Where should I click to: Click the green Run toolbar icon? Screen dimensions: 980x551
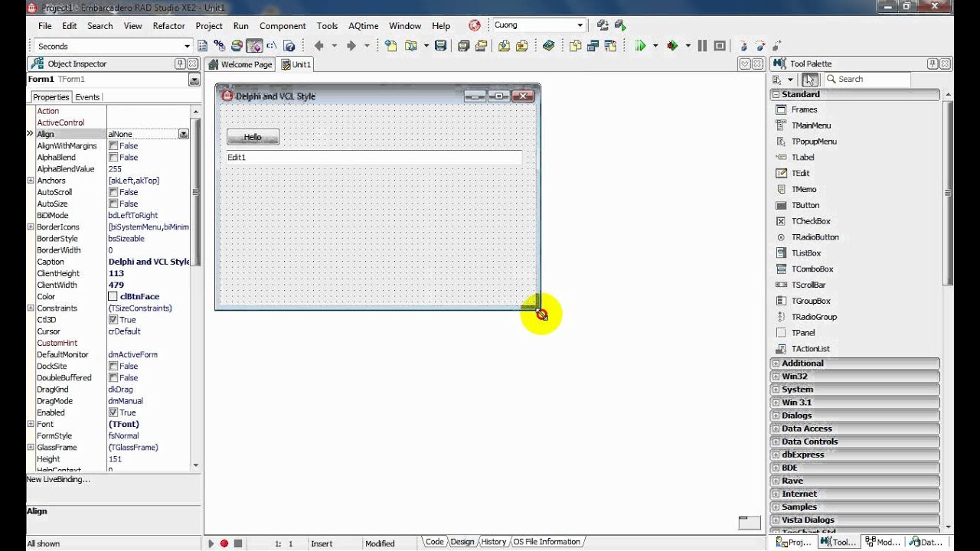(640, 46)
